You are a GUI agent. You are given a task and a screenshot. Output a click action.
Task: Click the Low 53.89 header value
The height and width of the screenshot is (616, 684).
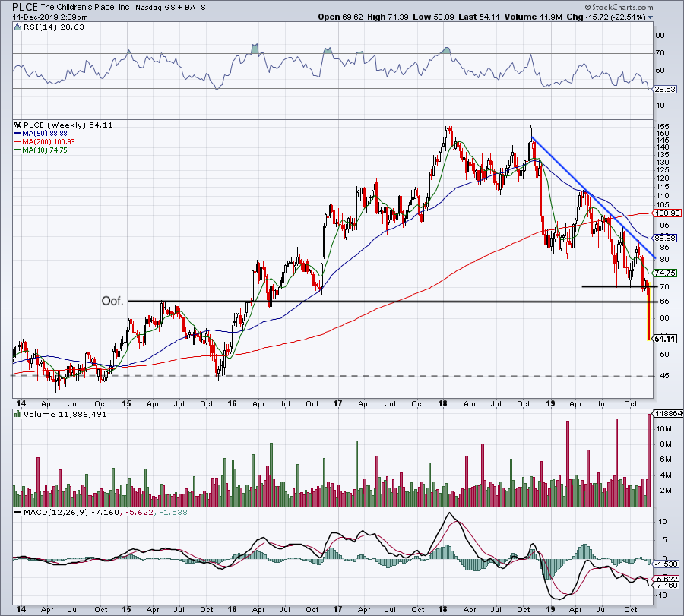[433, 17]
